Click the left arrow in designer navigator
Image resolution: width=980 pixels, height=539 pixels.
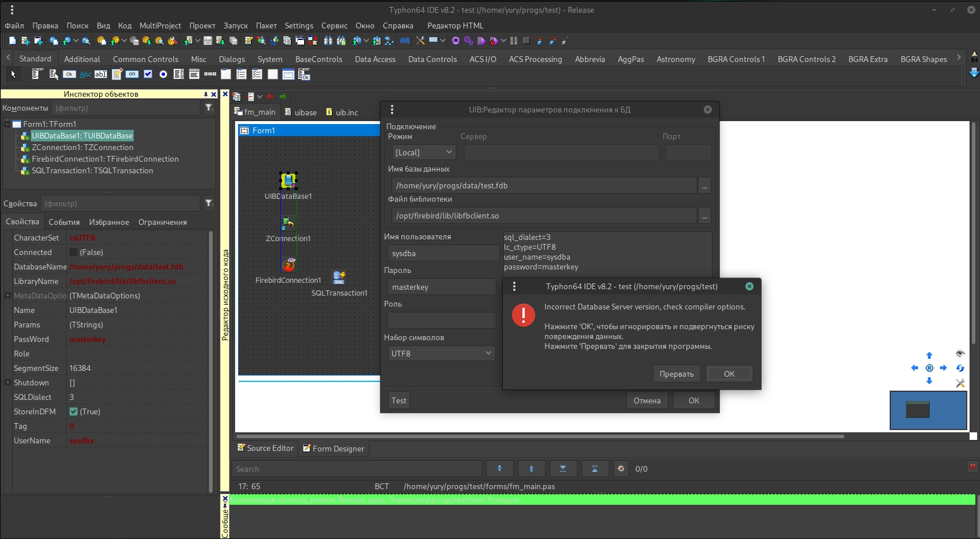[915, 368]
